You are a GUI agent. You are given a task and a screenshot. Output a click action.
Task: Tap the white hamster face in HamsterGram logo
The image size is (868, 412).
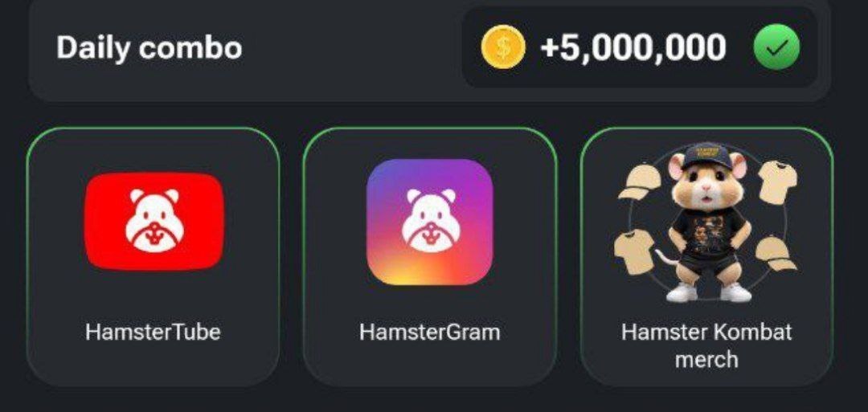point(431,220)
